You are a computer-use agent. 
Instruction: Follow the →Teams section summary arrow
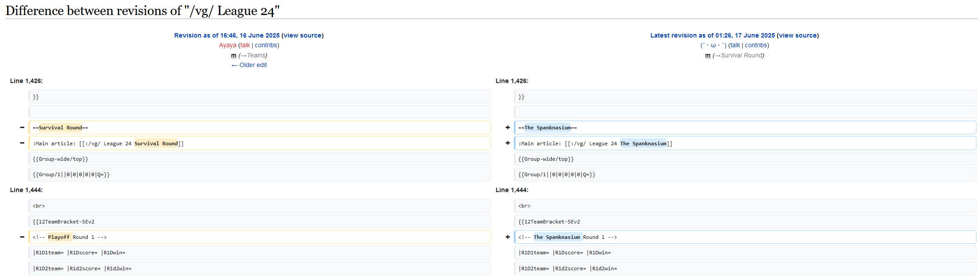(x=243, y=55)
